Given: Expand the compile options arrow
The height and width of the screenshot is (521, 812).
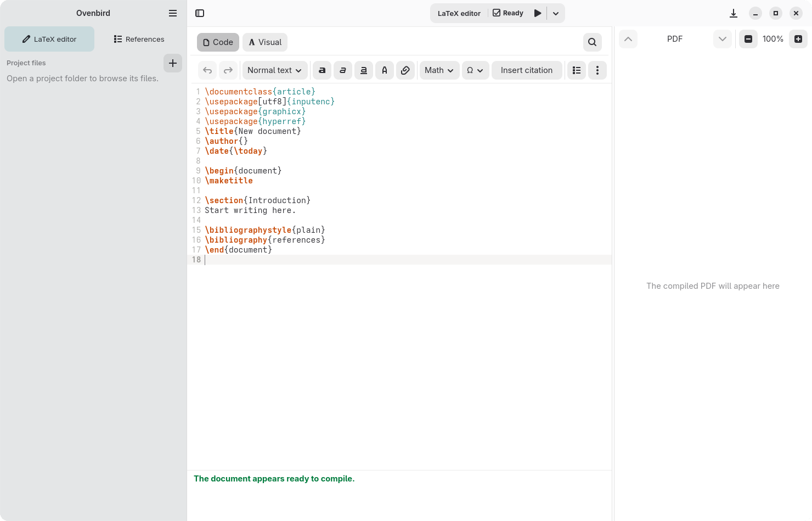Looking at the screenshot, I should click(x=556, y=13).
